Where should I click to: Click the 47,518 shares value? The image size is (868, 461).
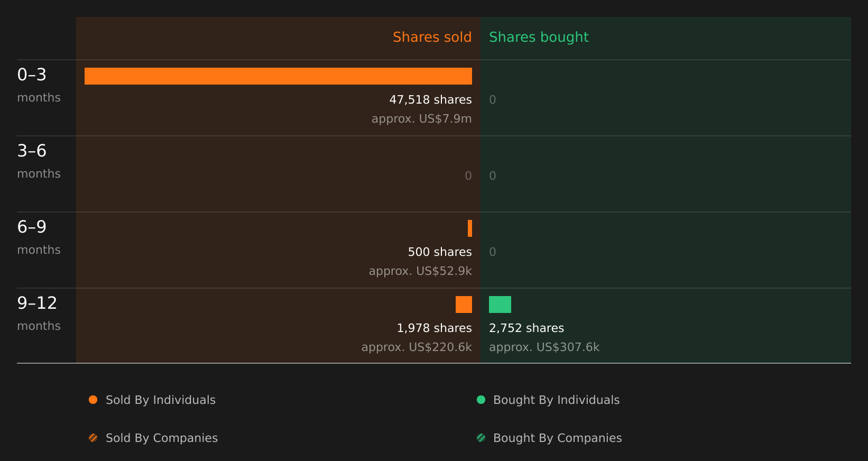pos(430,100)
